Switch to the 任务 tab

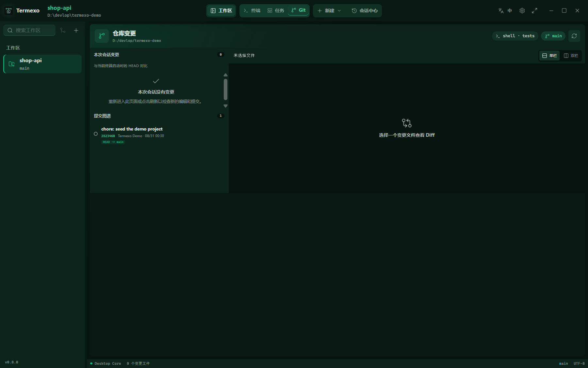pyautogui.click(x=276, y=10)
